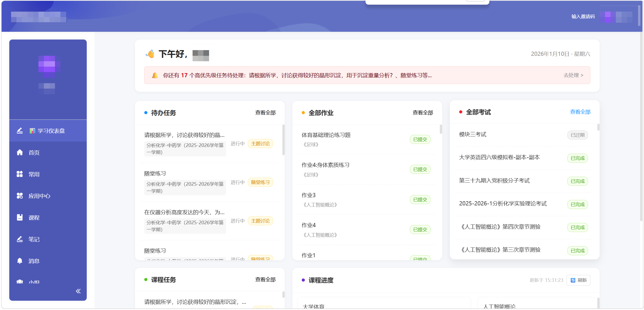
Task: Collapse the sidebar with the double-chevron button
Action: pyautogui.click(x=78, y=291)
